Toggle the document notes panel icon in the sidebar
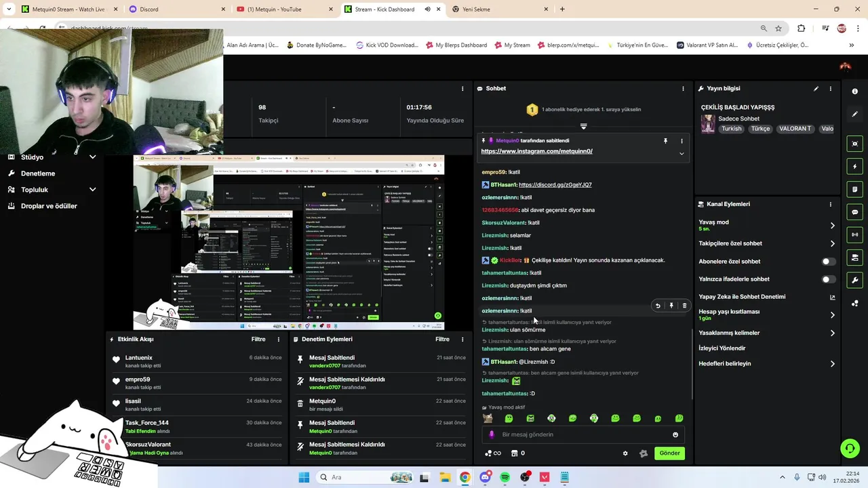The width and height of the screenshot is (868, 488). [x=854, y=189]
